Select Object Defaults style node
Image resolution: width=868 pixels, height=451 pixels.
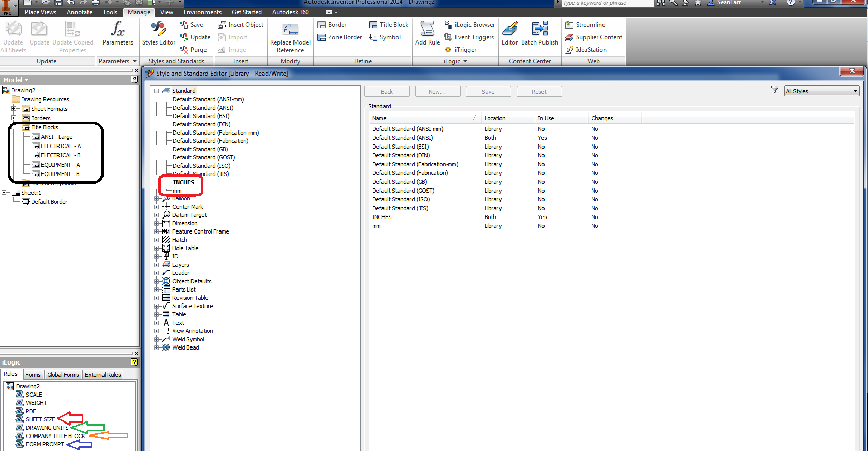[192, 281]
